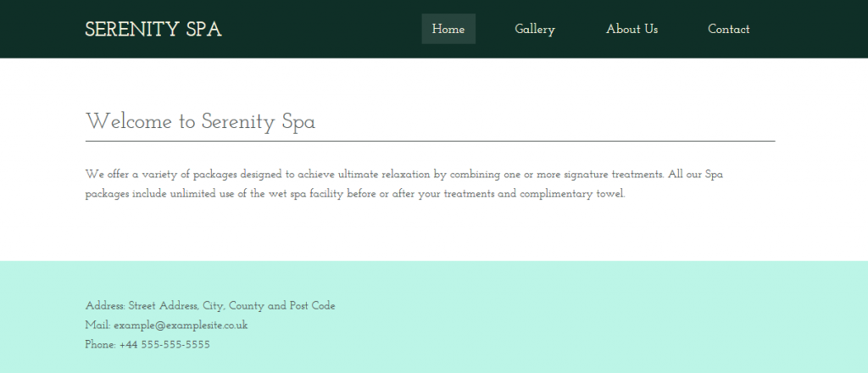Image resolution: width=868 pixels, height=373 pixels.
Task: Click the 'Address:' label in footer
Action: point(105,306)
